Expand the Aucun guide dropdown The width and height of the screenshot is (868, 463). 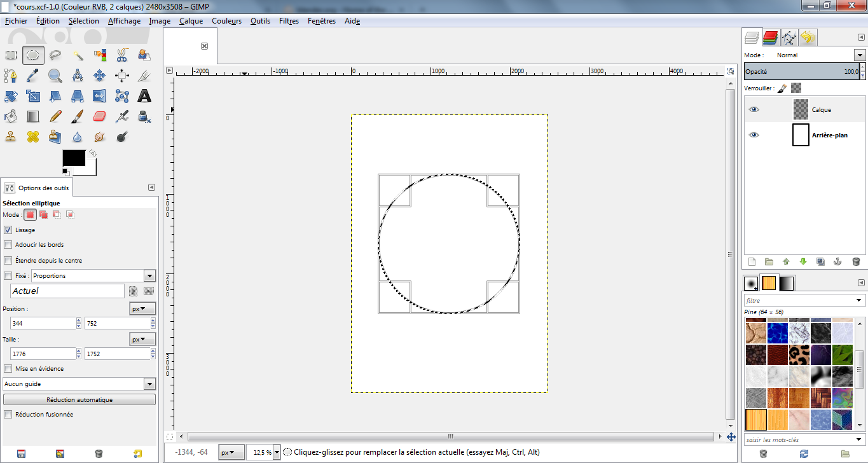[x=149, y=384]
